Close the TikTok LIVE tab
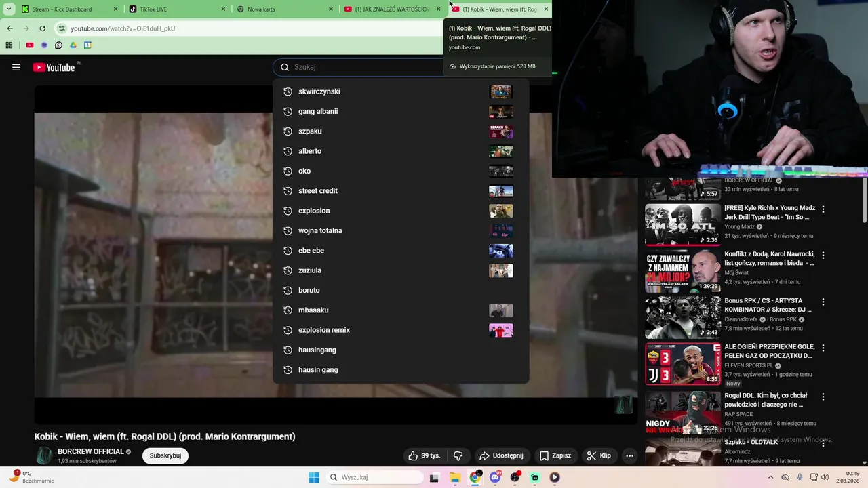Image resolution: width=868 pixels, height=488 pixels. click(223, 9)
